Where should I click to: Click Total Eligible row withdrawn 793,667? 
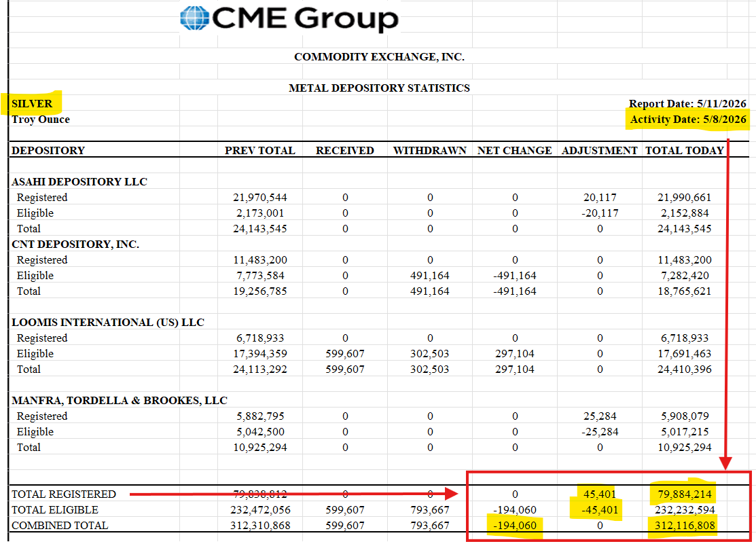point(429,509)
